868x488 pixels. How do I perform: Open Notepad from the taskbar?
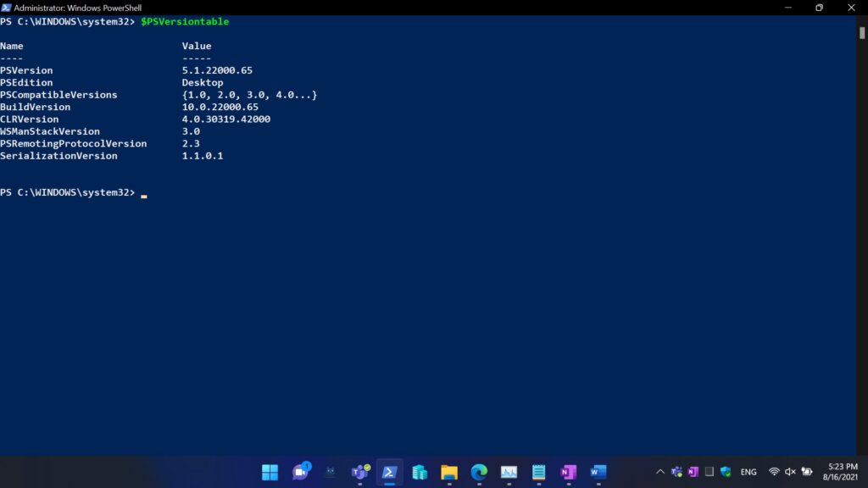[538, 472]
